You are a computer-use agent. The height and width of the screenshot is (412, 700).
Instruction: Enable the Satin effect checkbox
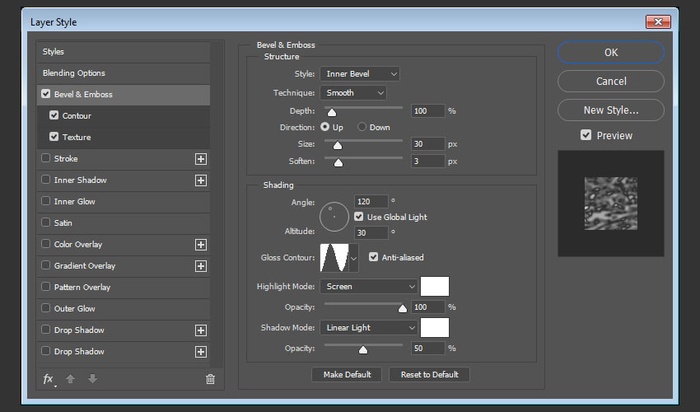(x=46, y=223)
